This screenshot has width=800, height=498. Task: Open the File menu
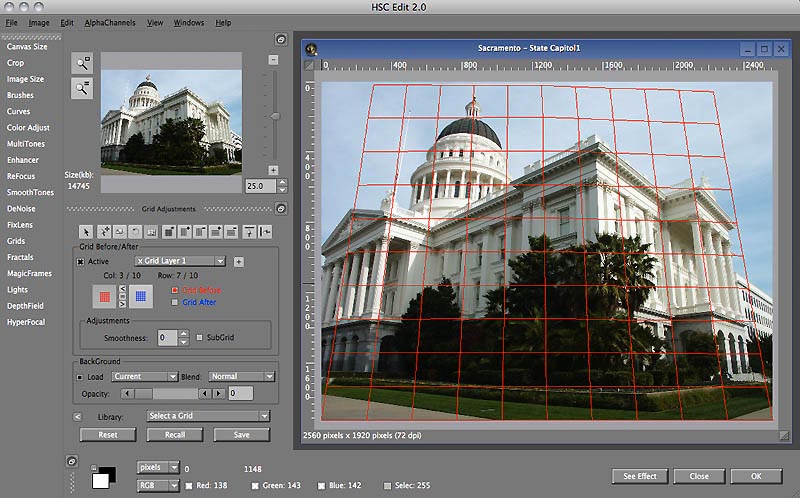coord(11,23)
